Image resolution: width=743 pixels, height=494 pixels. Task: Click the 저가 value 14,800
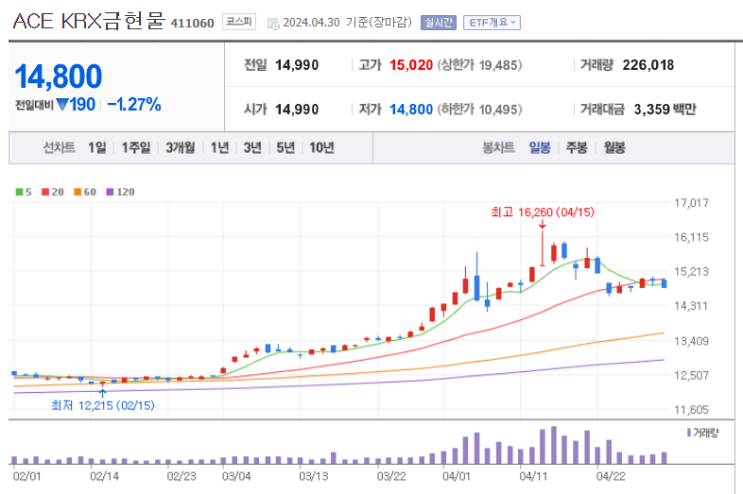[x=411, y=109]
